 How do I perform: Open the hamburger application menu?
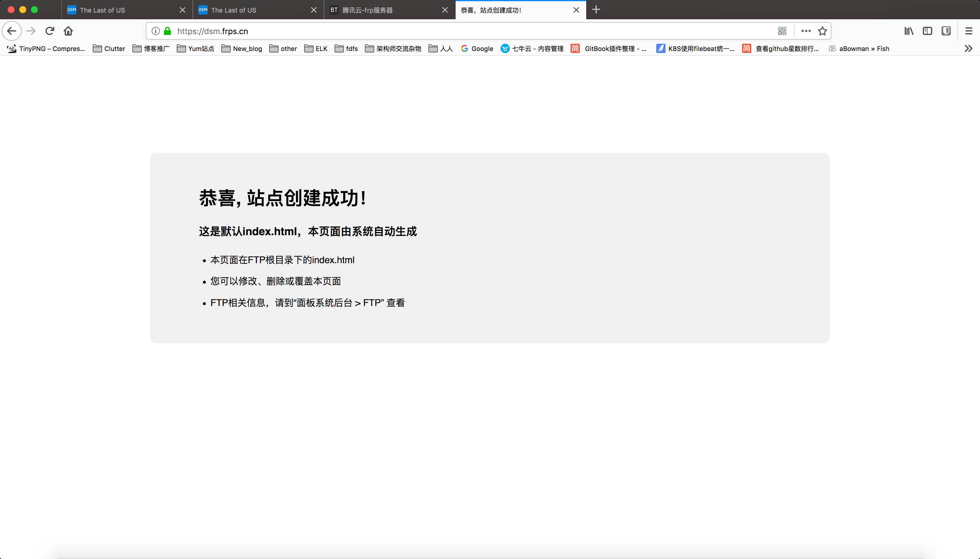coord(969,31)
